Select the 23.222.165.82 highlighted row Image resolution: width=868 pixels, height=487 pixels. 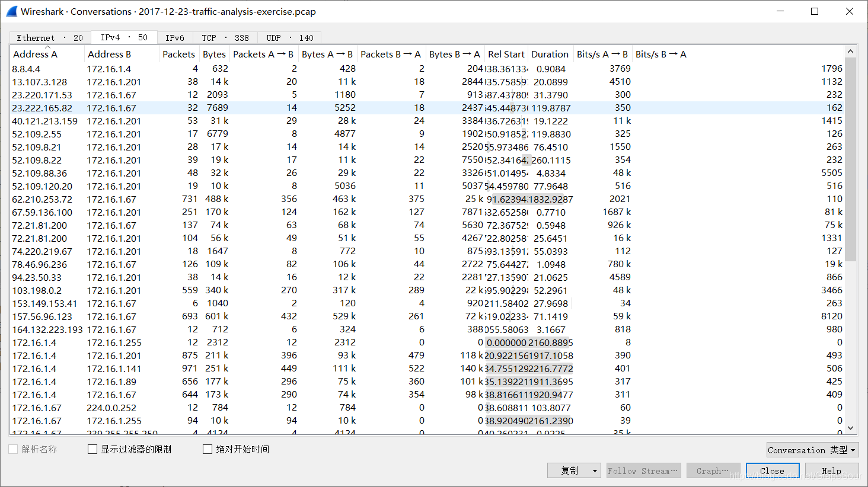click(x=427, y=108)
